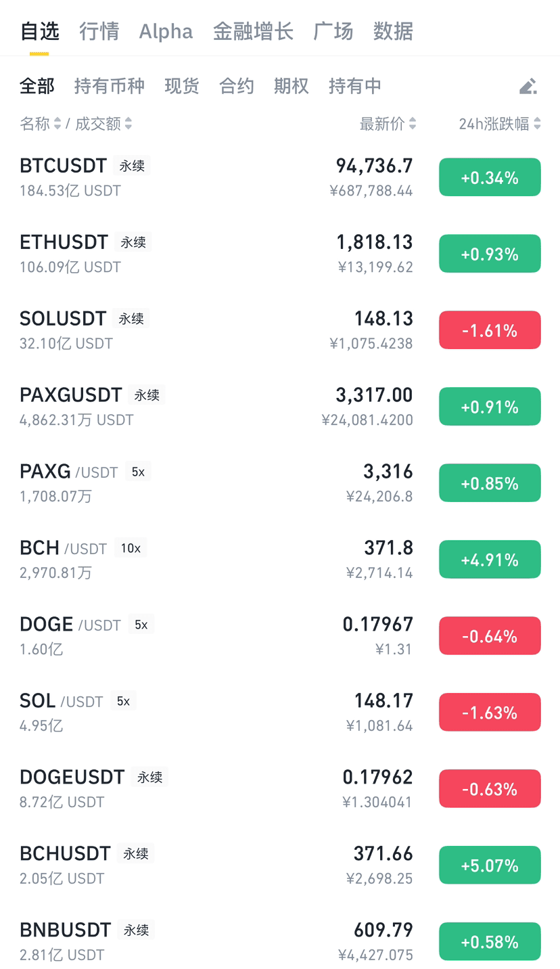The height and width of the screenshot is (969, 560).
Task: Open the 成交额 column sort
Action: pos(98,124)
